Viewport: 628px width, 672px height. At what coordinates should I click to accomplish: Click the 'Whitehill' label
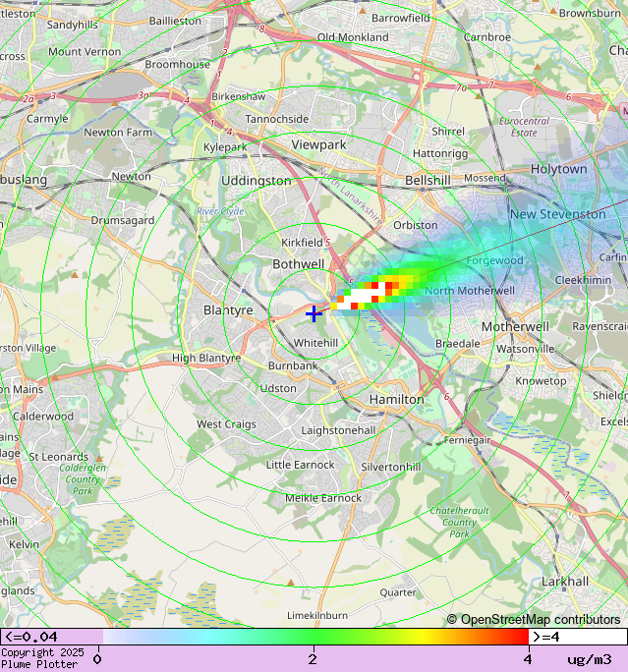click(x=315, y=343)
